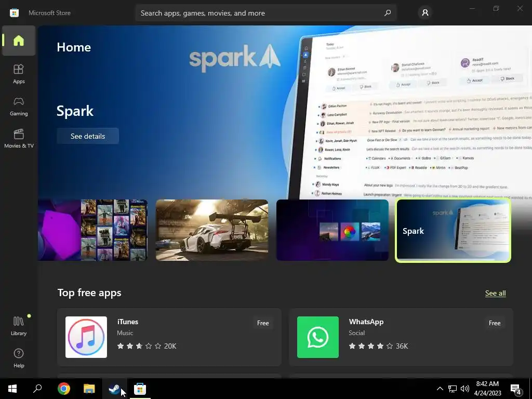Click the WhatsApp 36K star rating
Image resolution: width=532 pixels, height=399 pixels.
tap(378, 346)
